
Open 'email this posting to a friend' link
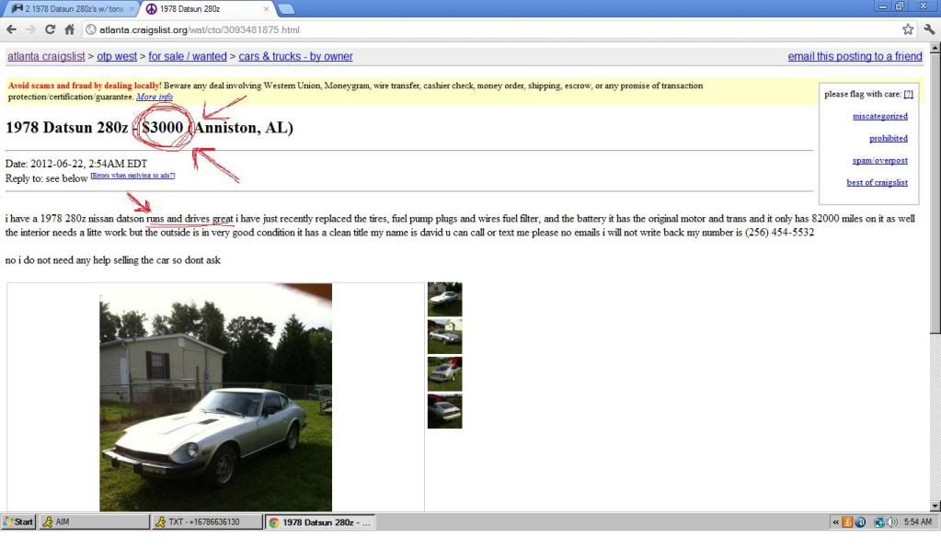[x=855, y=57]
